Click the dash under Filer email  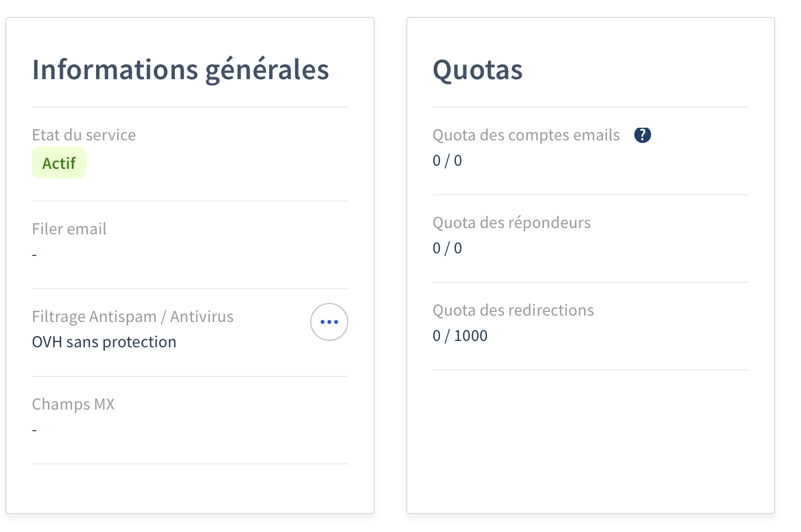[x=34, y=255]
